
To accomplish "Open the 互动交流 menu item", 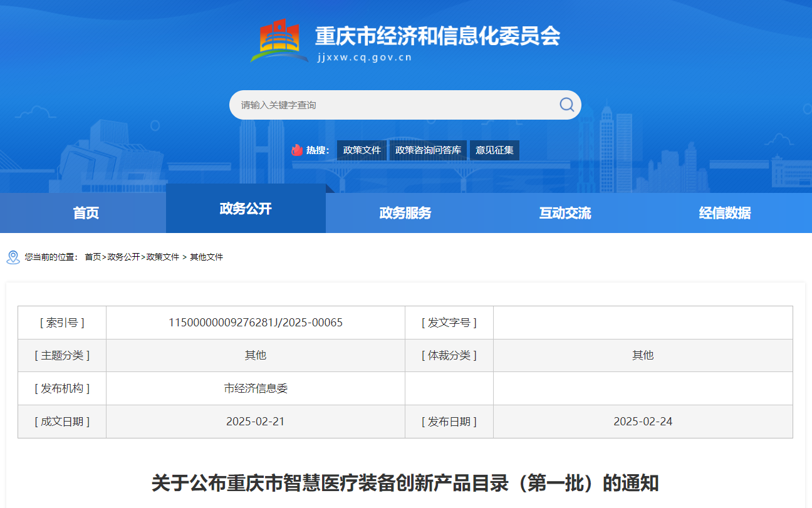I will click(x=564, y=213).
